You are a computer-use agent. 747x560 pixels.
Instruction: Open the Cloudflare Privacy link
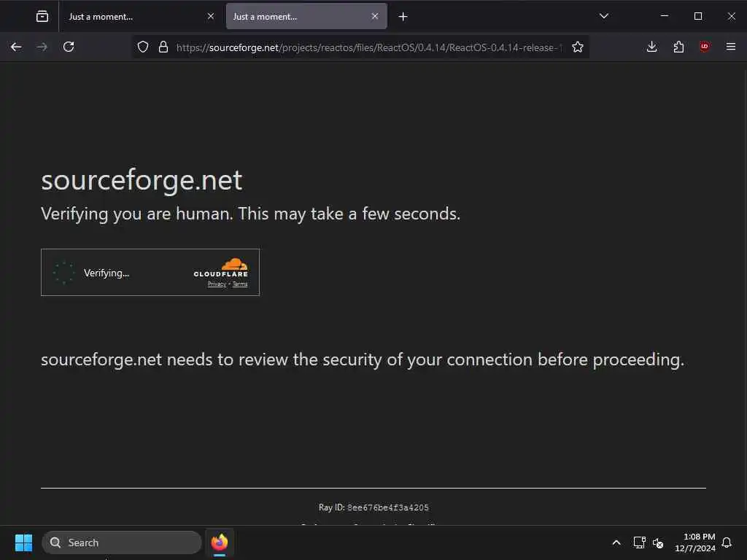217,284
